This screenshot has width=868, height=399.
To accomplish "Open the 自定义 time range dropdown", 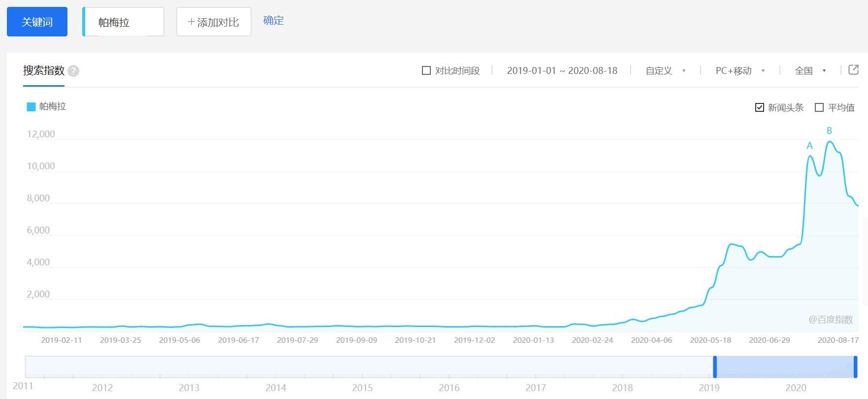I will coord(665,71).
